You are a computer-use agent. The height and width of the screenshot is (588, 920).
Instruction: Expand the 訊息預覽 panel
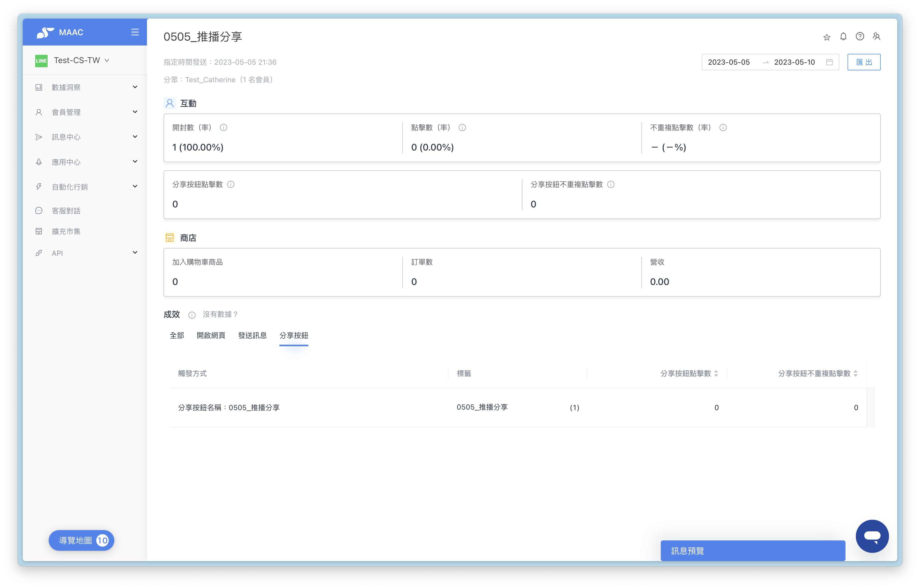pyautogui.click(x=753, y=551)
